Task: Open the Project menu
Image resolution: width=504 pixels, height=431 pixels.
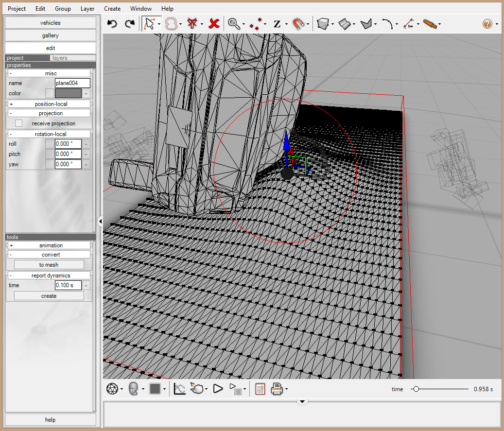Action: 17,9
